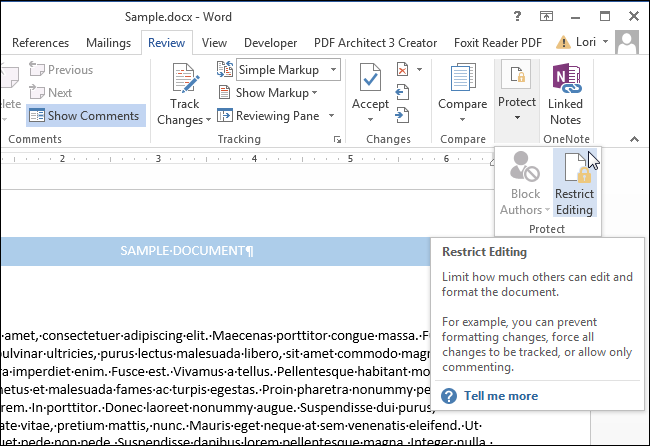Image resolution: width=650 pixels, height=446 pixels.
Task: Click the Tell me more link
Action: [x=500, y=396]
